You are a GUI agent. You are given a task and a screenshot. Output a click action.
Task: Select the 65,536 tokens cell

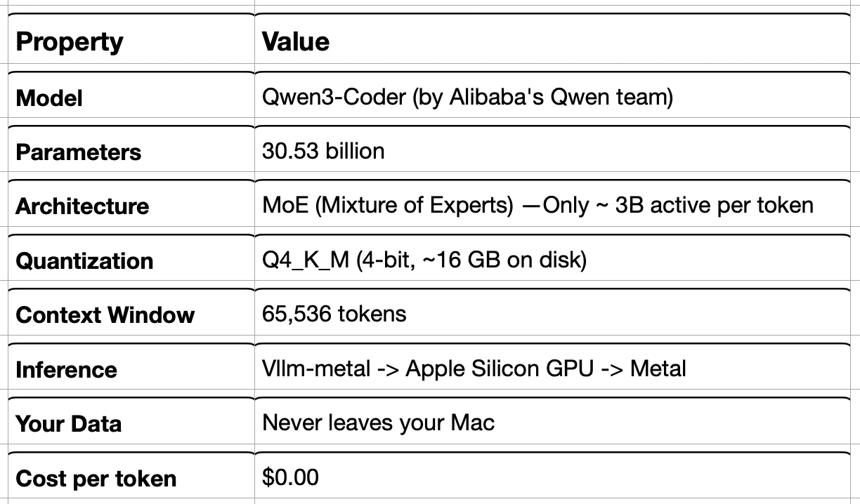pos(553,314)
